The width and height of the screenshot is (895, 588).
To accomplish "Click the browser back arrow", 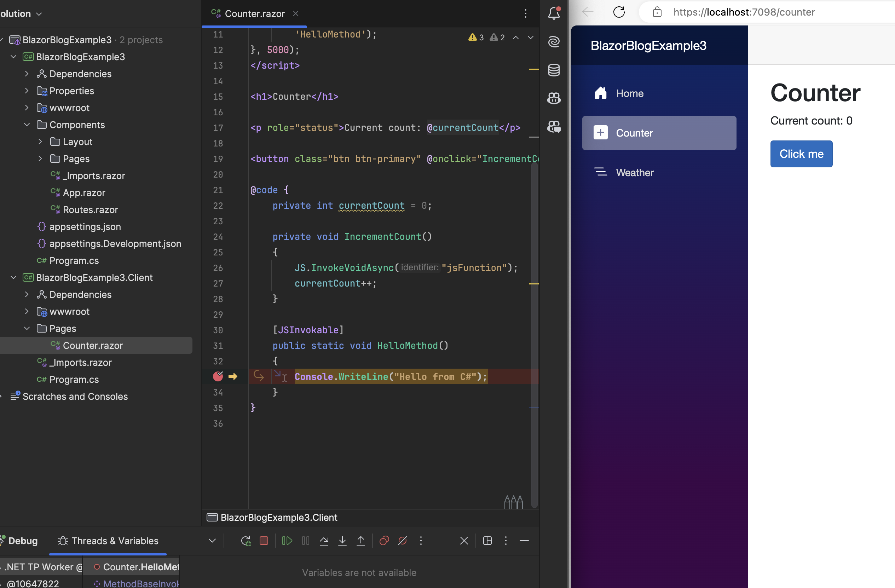I will click(588, 12).
